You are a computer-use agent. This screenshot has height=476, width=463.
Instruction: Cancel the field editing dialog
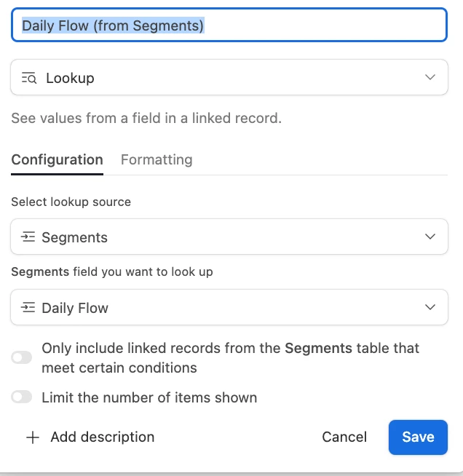coord(344,437)
